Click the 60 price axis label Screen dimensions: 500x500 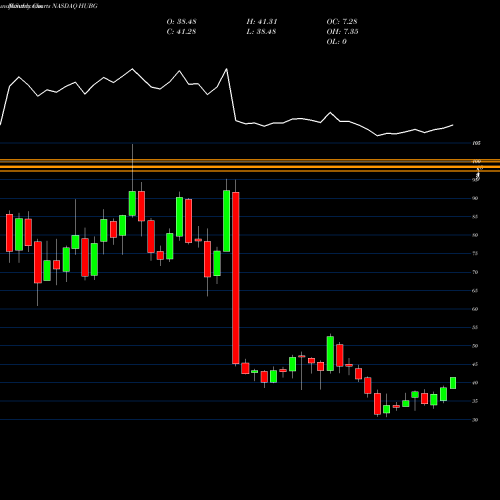[x=475, y=309]
